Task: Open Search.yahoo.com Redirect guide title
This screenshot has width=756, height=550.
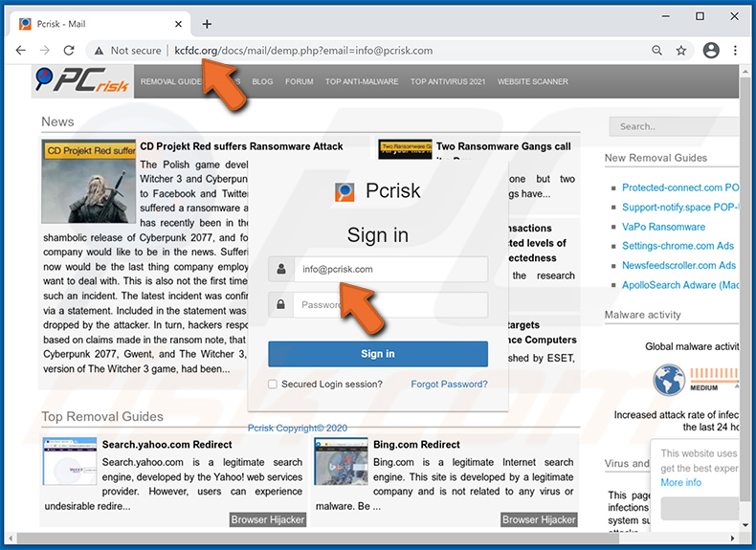Action: coord(167,445)
